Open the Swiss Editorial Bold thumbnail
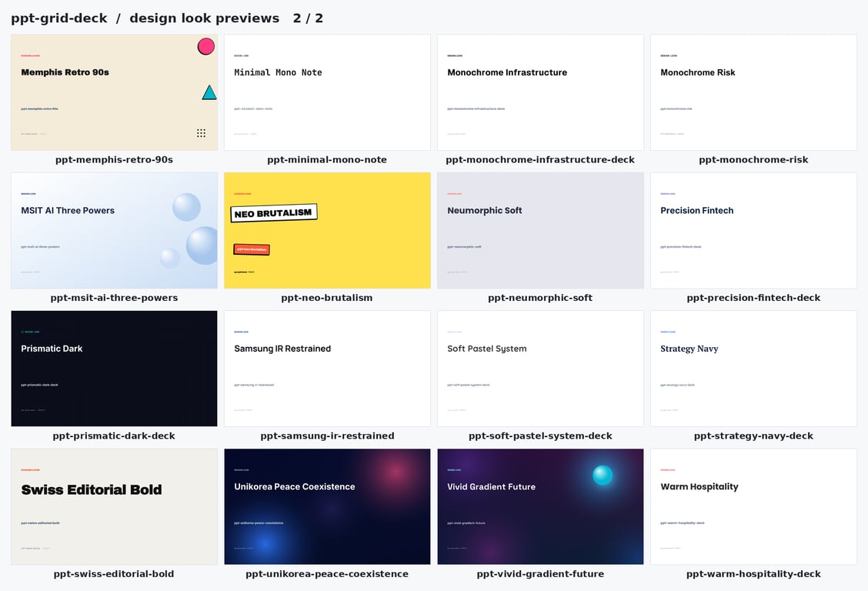Screen dimensions: 868x591 pyautogui.click(x=114, y=506)
